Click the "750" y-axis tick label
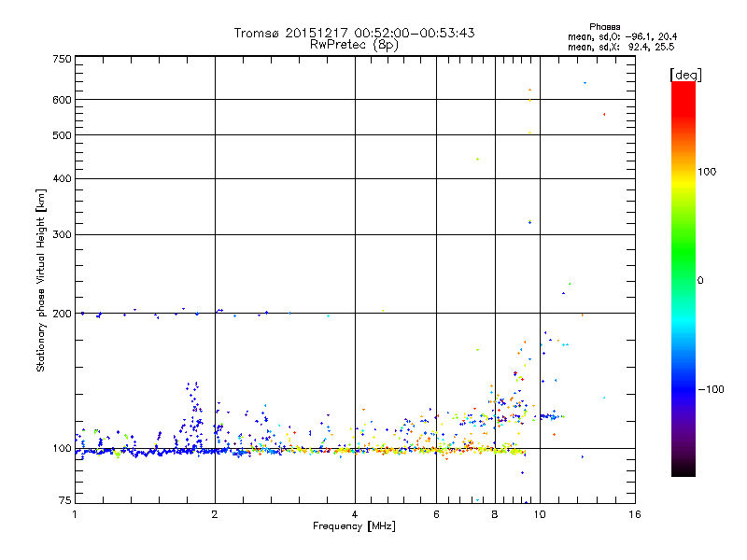The width and height of the screenshot is (747, 560). (62, 59)
